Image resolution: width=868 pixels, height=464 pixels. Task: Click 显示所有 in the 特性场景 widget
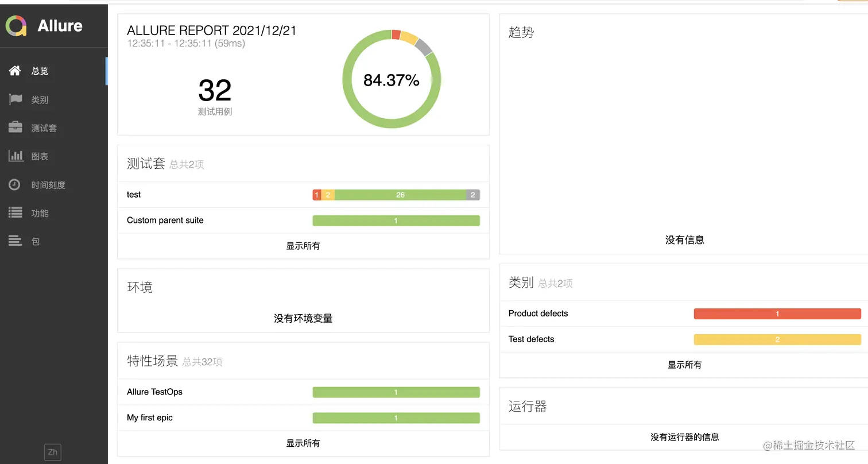click(303, 443)
